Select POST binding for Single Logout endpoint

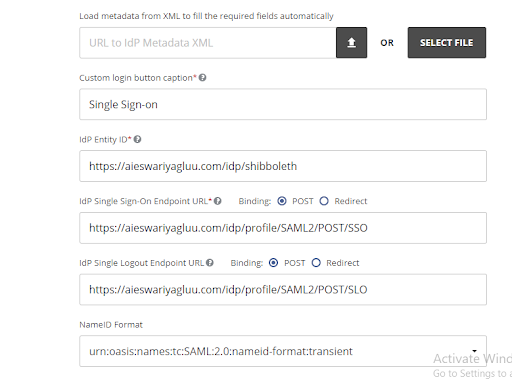(274, 263)
